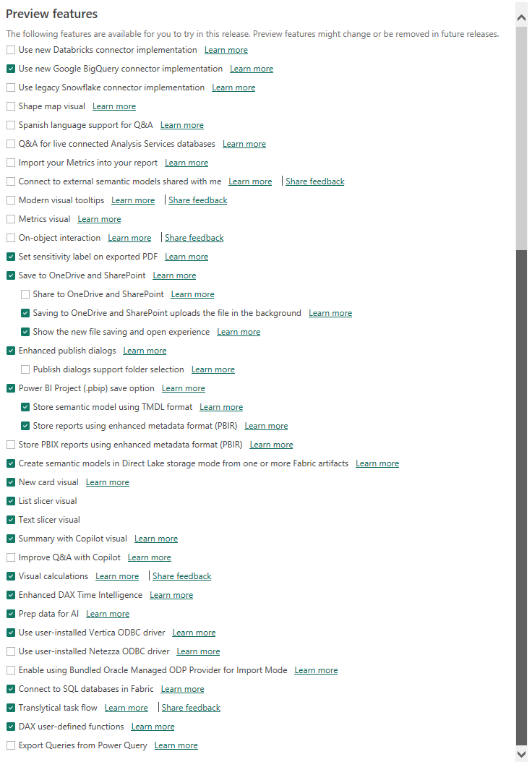Uncheck new Google BigQuery connector implementation
532x762 pixels.
pos(11,69)
